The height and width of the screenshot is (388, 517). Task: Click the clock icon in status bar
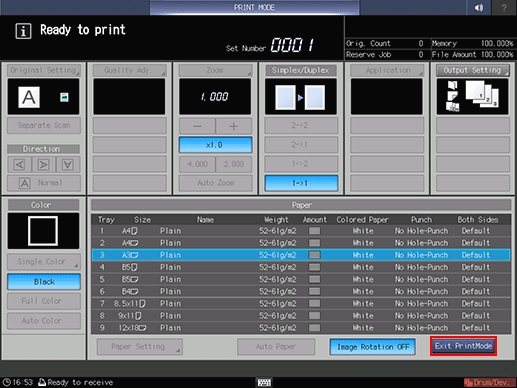coord(6,382)
